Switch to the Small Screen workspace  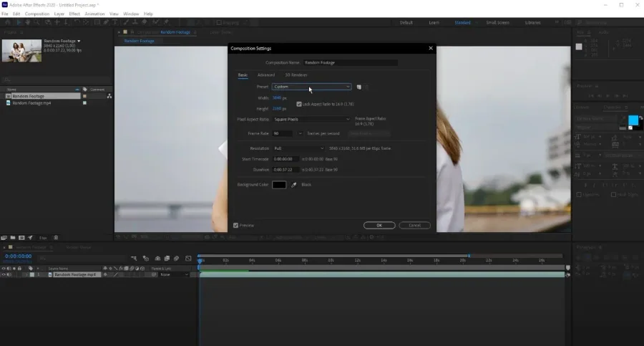point(498,23)
